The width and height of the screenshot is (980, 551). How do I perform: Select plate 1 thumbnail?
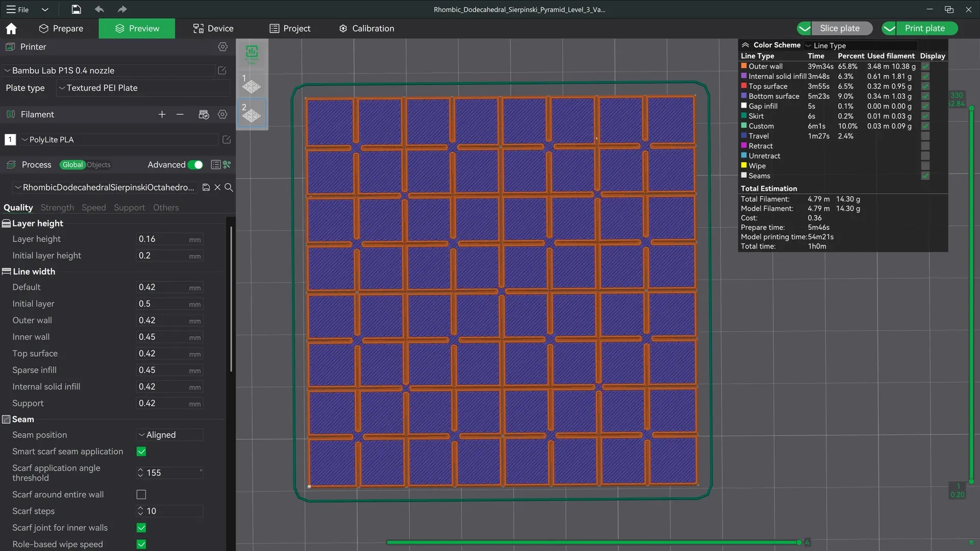pos(251,84)
